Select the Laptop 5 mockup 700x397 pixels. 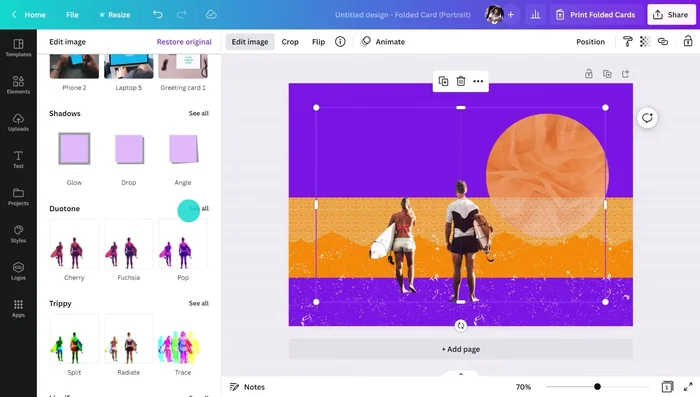(x=129, y=66)
